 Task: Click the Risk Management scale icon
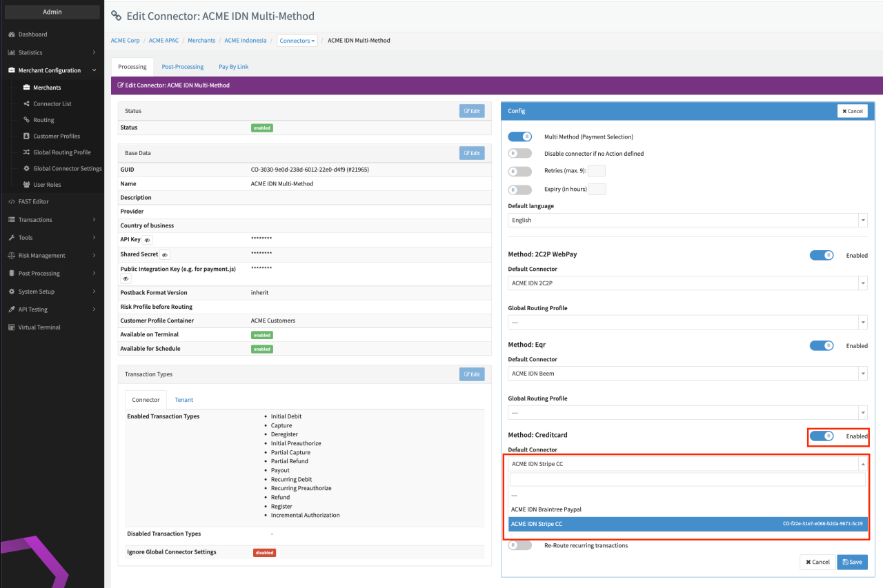pos(12,256)
